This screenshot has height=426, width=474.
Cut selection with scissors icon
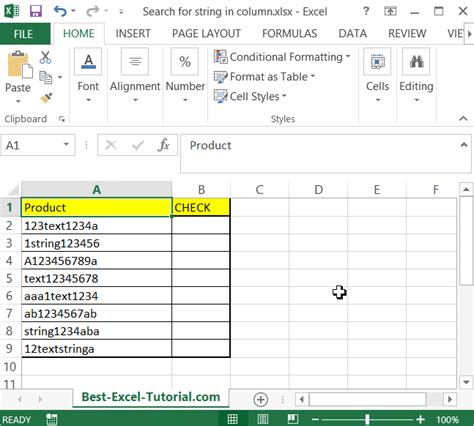45,57
